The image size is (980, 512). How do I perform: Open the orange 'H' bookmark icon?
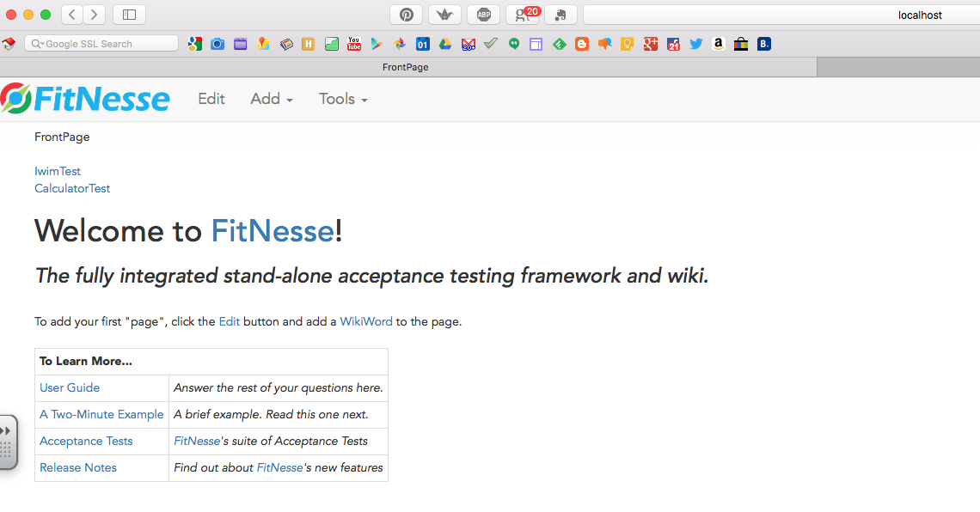[x=308, y=44]
